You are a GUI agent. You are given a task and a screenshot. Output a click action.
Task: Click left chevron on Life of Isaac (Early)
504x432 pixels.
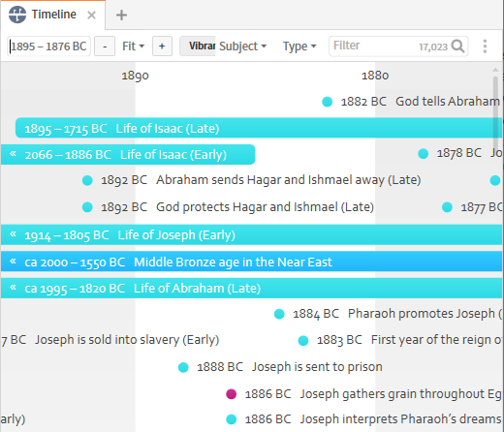click(13, 154)
